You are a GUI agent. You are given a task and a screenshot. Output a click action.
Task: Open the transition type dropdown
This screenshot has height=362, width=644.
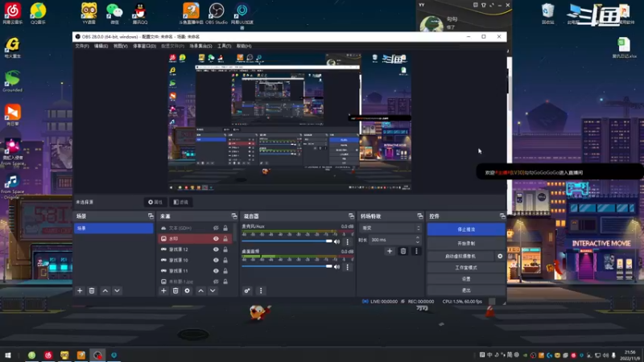[x=390, y=228]
